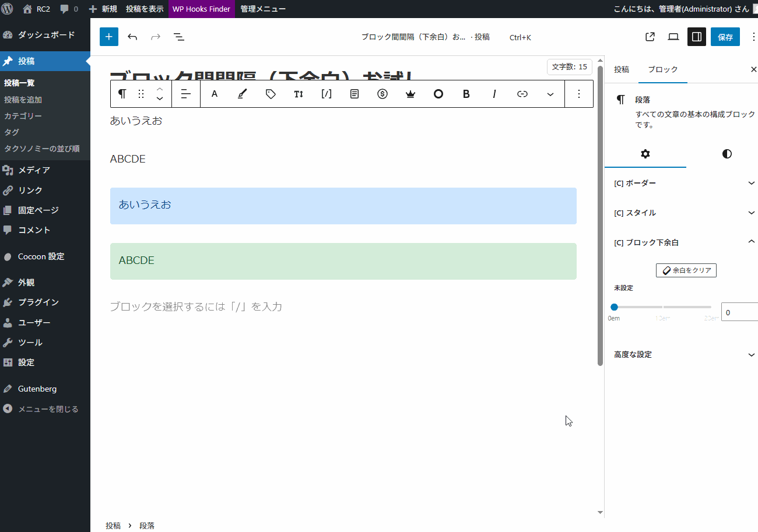
Task: Click the crown ranking icon in toolbar
Action: (x=410, y=94)
